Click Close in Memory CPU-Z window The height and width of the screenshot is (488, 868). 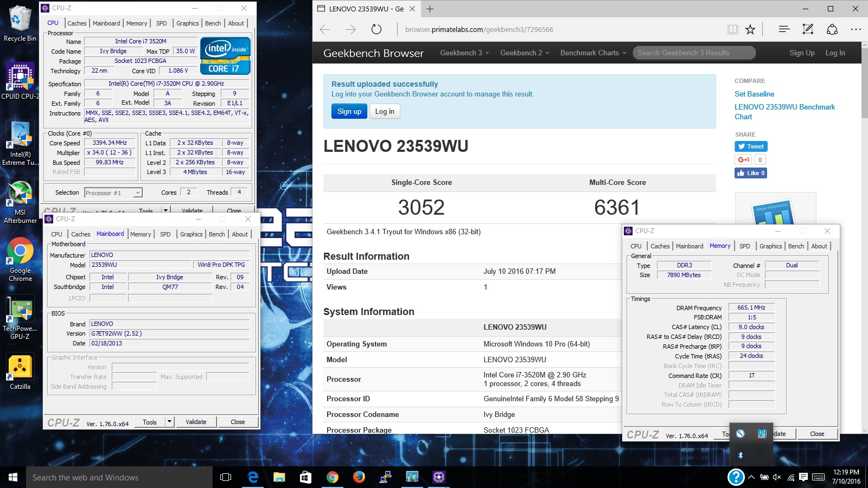click(x=817, y=434)
